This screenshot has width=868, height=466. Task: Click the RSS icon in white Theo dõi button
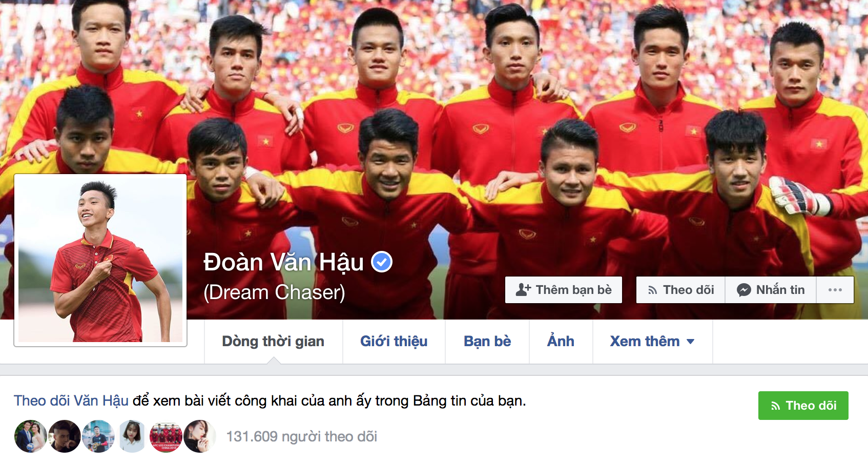tap(652, 290)
